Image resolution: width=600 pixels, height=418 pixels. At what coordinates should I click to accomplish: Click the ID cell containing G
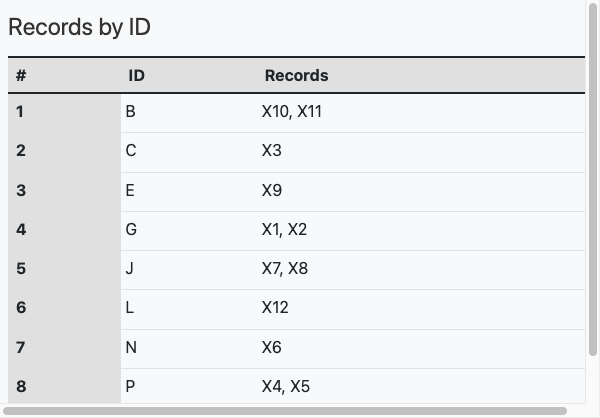(x=131, y=229)
